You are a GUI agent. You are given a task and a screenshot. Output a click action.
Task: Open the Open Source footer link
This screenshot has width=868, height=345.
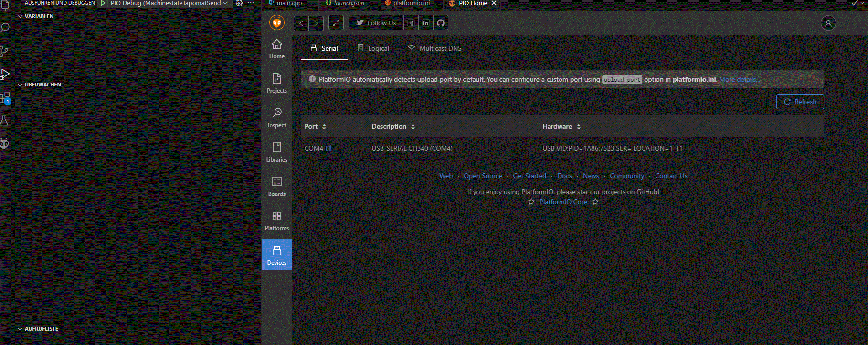coord(483,176)
